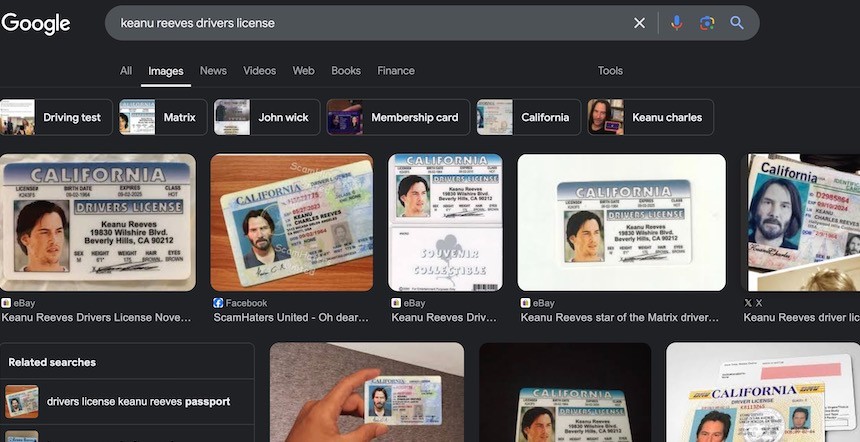860x442 pixels.
Task: Click 'ScamHaters United - Oh dear…' title
Action: [291, 318]
